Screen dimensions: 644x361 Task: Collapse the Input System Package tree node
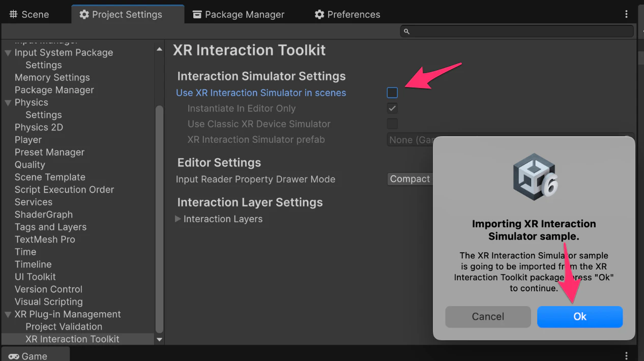pos(8,53)
